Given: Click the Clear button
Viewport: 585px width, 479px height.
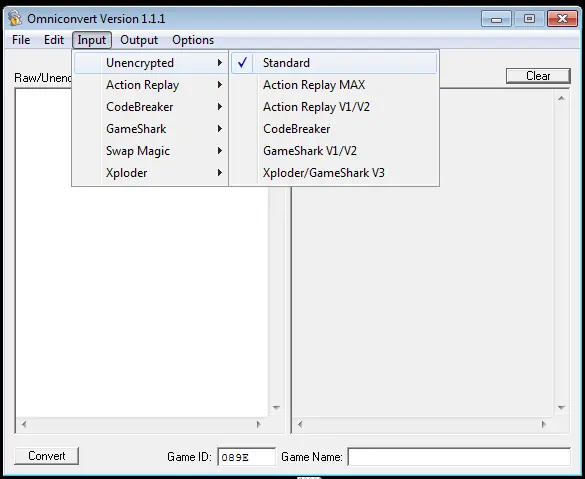Looking at the screenshot, I should pyautogui.click(x=538, y=76).
